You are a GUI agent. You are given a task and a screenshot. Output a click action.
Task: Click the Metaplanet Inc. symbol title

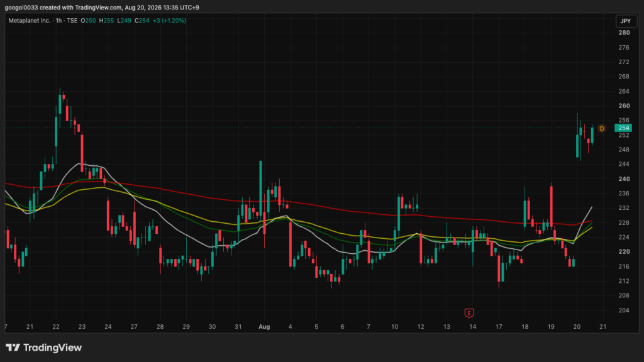pyautogui.click(x=29, y=21)
